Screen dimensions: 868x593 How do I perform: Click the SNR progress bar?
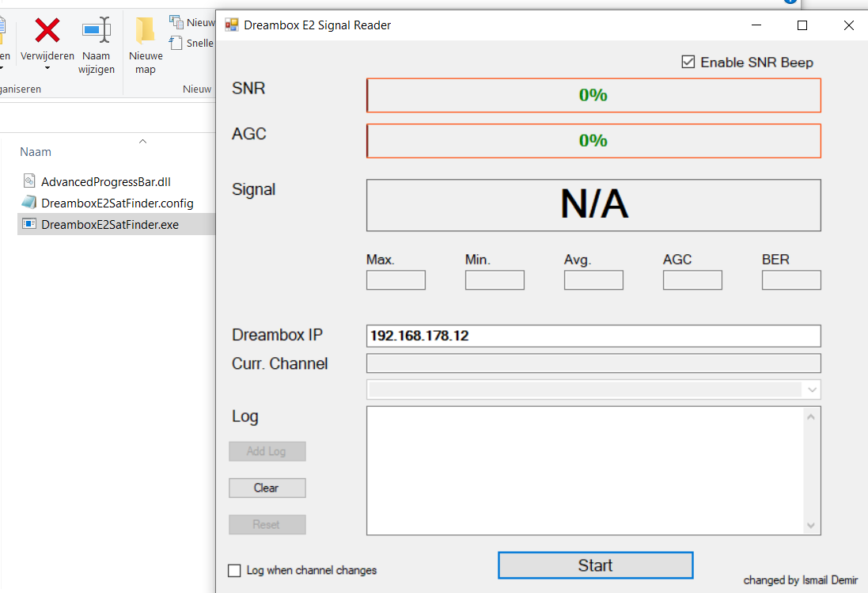593,95
